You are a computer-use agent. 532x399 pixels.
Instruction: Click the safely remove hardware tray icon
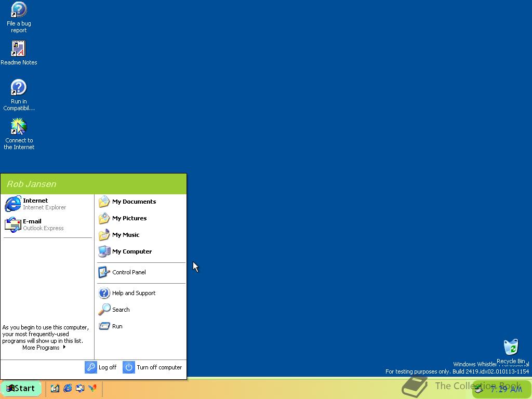[479, 389]
